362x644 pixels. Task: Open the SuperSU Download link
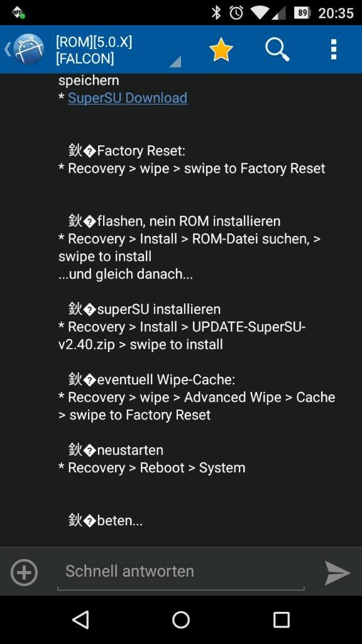tap(128, 97)
